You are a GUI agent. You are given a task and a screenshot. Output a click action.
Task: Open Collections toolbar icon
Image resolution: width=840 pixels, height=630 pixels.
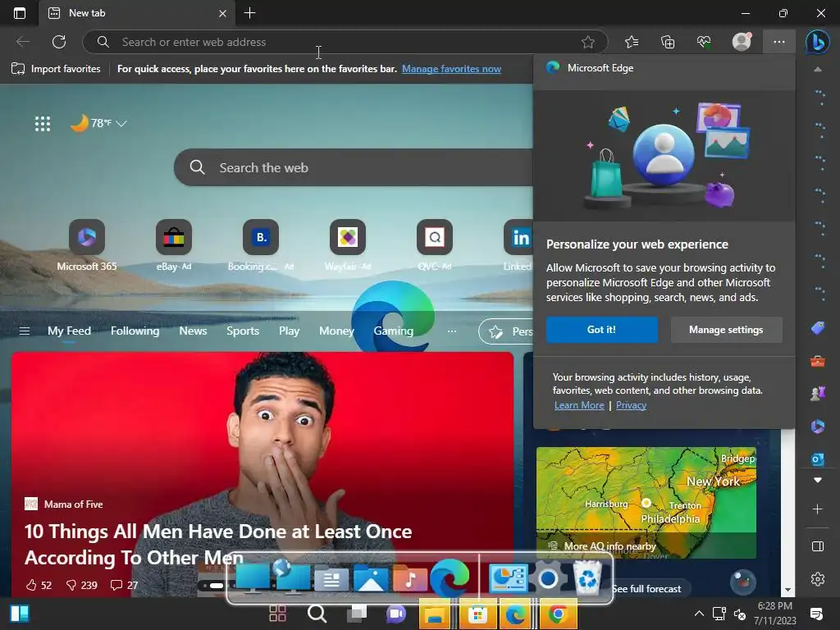(x=668, y=42)
